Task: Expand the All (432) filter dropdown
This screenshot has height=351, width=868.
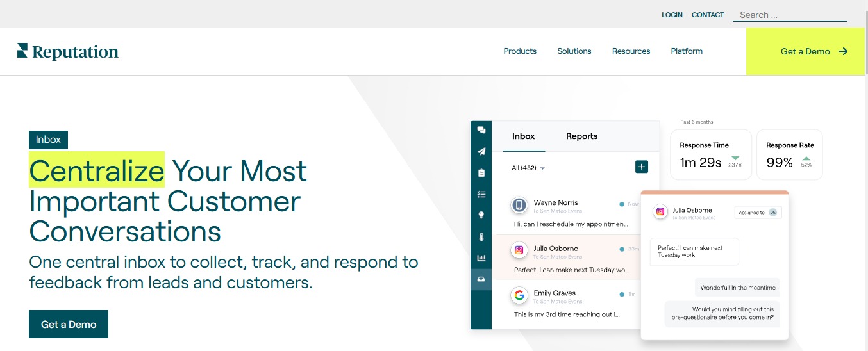Action: (x=528, y=168)
